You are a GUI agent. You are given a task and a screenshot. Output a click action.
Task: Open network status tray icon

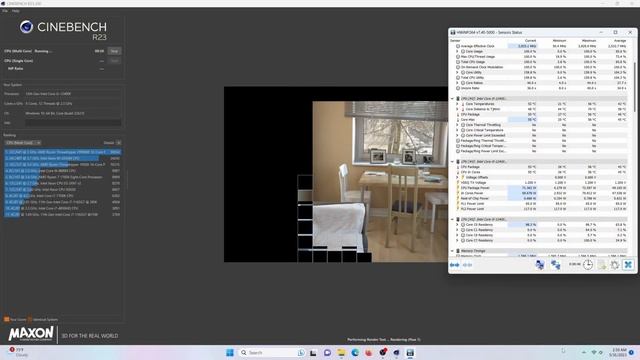tap(594, 352)
